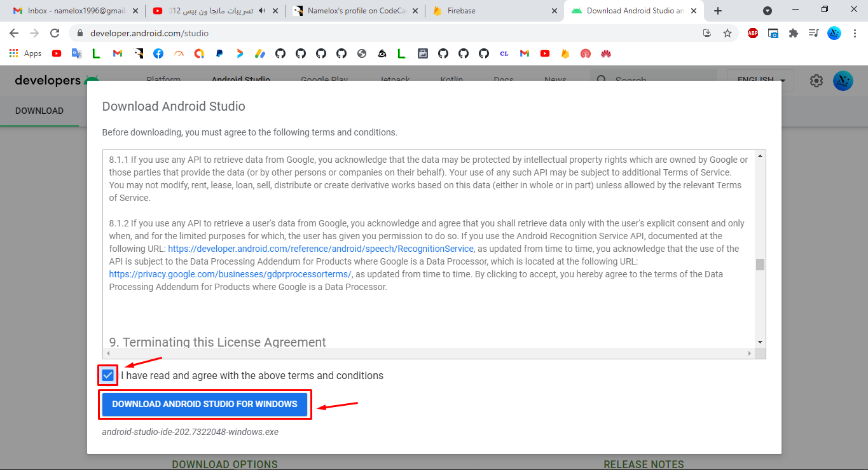This screenshot has height=470, width=868.
Task: Click the install app icon in address bar
Action: (707, 33)
